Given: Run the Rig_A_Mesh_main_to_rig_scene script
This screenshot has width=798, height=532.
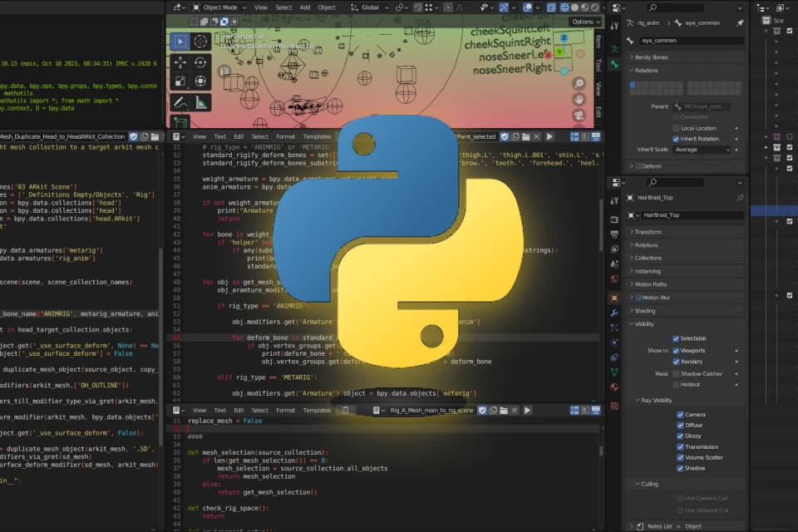Looking at the screenshot, I should [x=527, y=411].
